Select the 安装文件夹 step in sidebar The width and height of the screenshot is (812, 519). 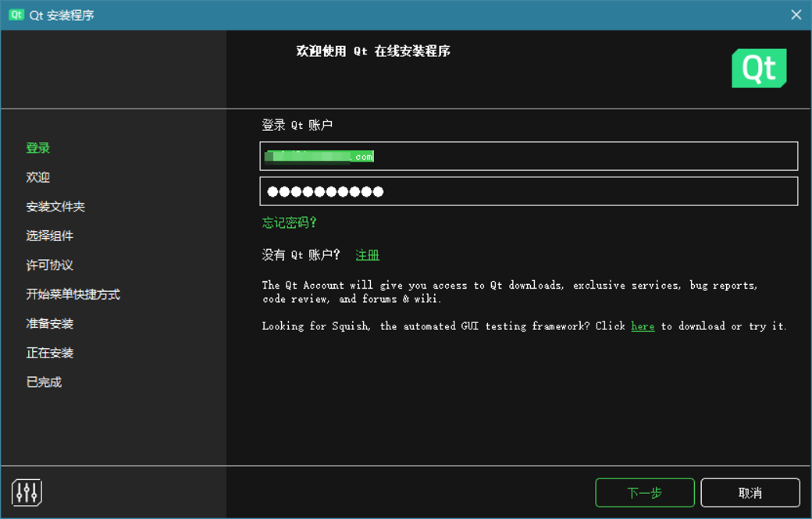coord(55,207)
